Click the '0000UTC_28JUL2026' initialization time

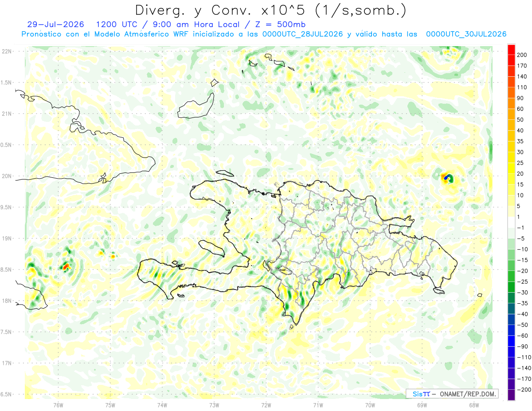(x=302, y=34)
